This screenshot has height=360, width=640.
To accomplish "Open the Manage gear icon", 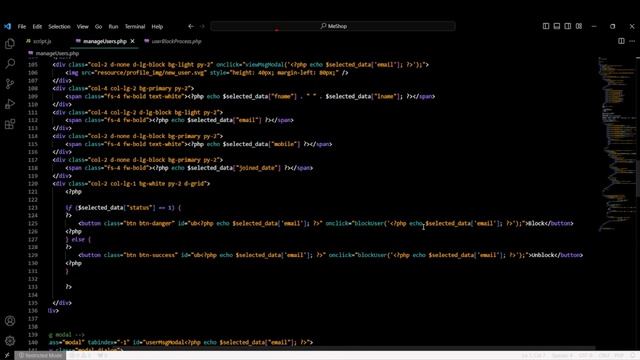I will [x=10, y=340].
